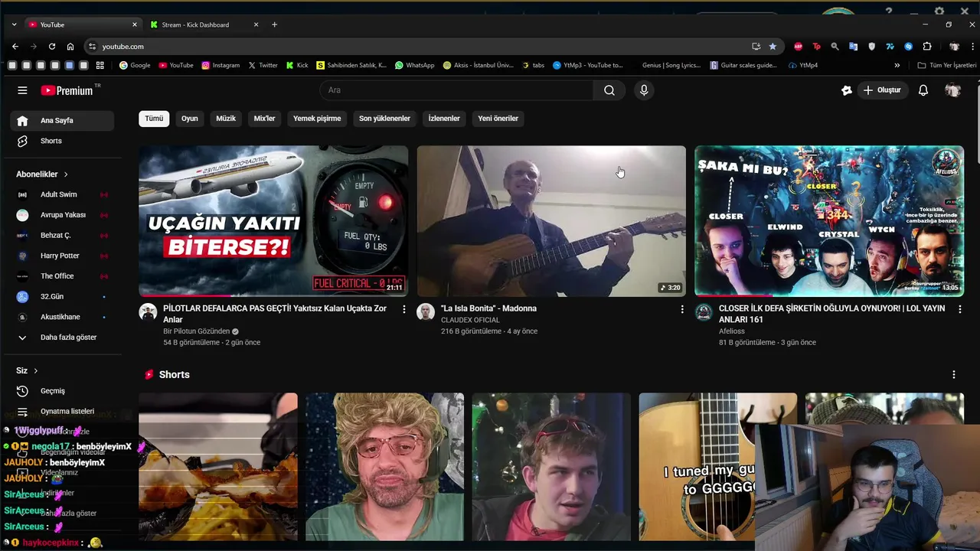Image resolution: width=980 pixels, height=551 pixels.
Task: Select the Son yüklenenler filter chip
Action: pos(384,119)
